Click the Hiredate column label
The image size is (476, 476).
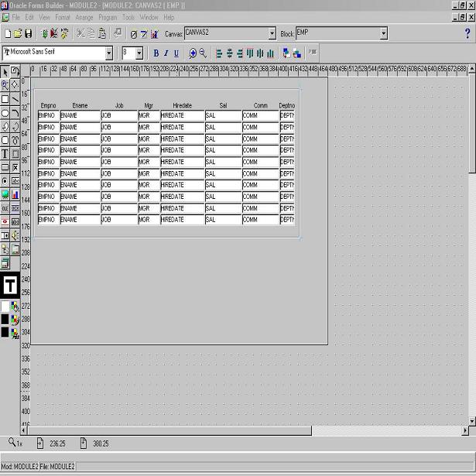(x=182, y=105)
